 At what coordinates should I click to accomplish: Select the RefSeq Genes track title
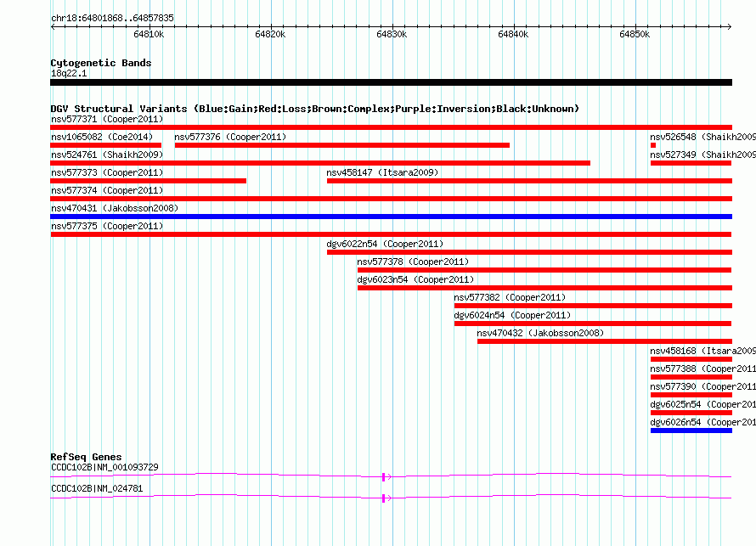(87, 457)
